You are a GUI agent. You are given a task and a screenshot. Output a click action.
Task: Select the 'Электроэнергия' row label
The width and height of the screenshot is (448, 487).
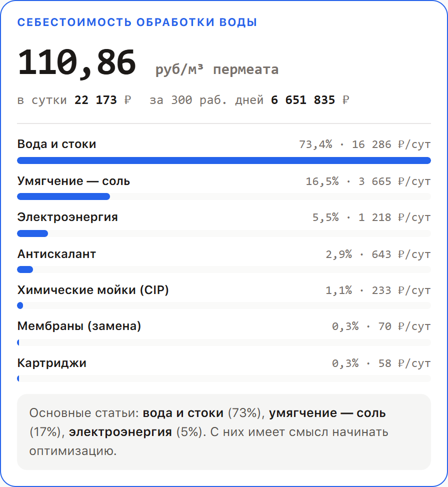[x=67, y=217]
